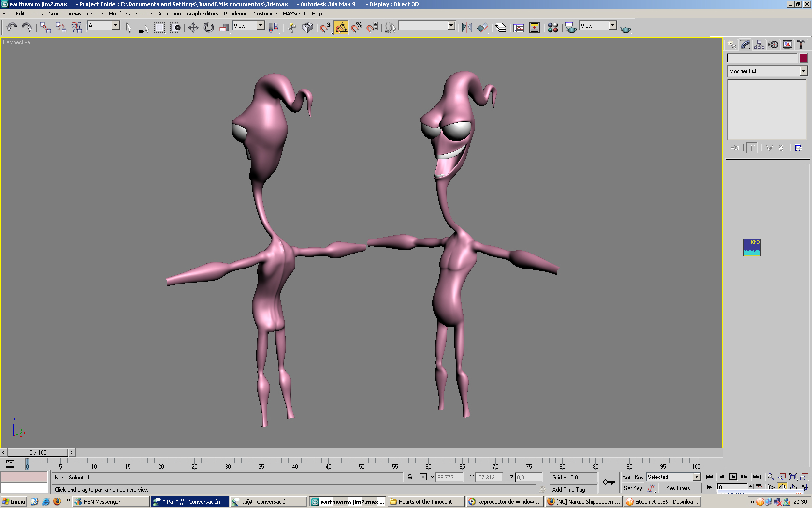The height and width of the screenshot is (508, 812).
Task: Activate the Select and Link tool
Action: (x=45, y=28)
